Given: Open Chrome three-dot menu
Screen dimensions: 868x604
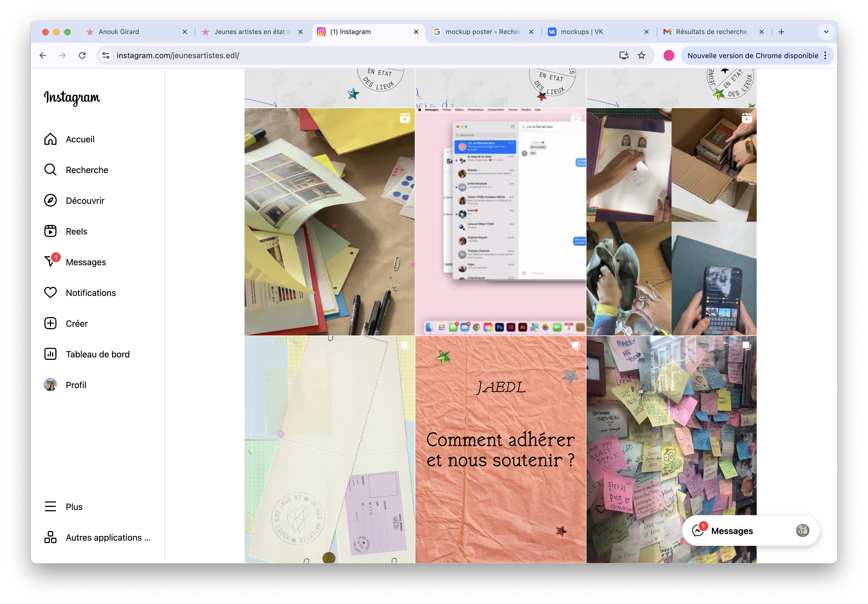Looking at the screenshot, I should pyautogui.click(x=826, y=56).
